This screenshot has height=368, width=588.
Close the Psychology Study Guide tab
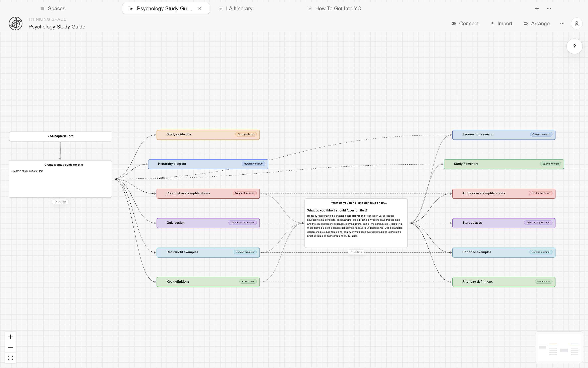[x=199, y=8]
